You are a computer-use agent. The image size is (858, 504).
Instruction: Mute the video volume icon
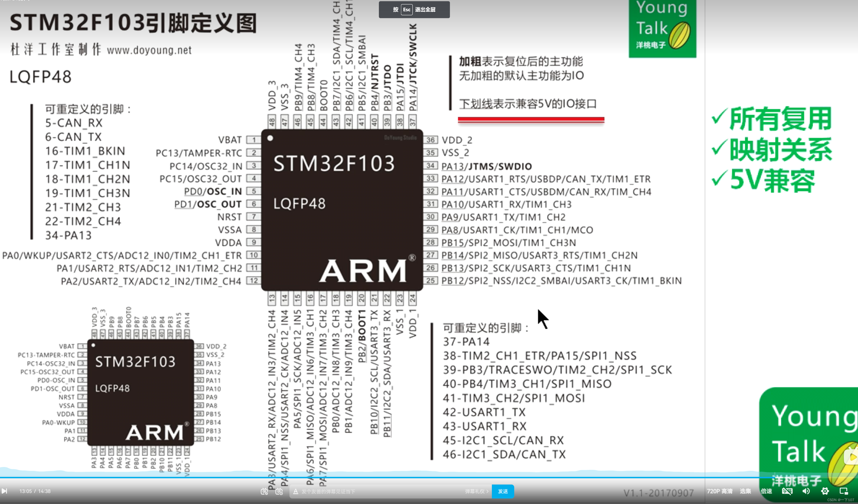pos(806,491)
